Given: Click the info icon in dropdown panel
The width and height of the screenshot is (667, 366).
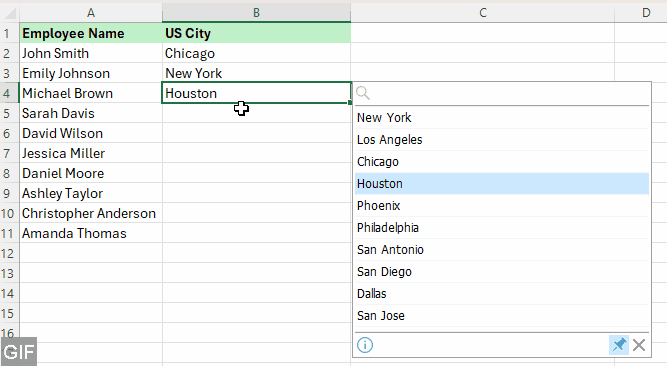Looking at the screenshot, I should pyautogui.click(x=365, y=345).
